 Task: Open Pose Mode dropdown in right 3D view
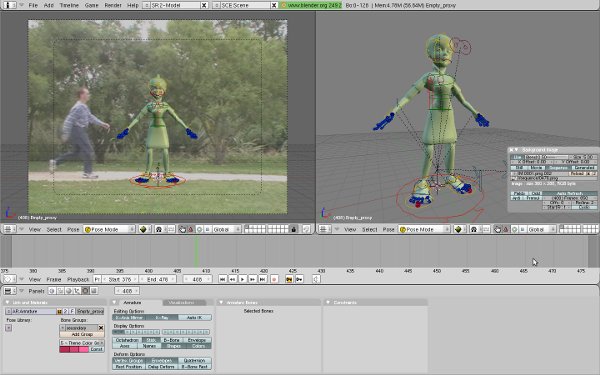(424, 229)
